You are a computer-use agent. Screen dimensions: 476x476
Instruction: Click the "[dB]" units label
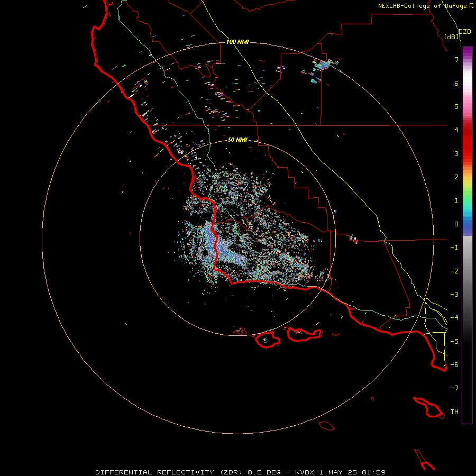pyautogui.click(x=452, y=36)
